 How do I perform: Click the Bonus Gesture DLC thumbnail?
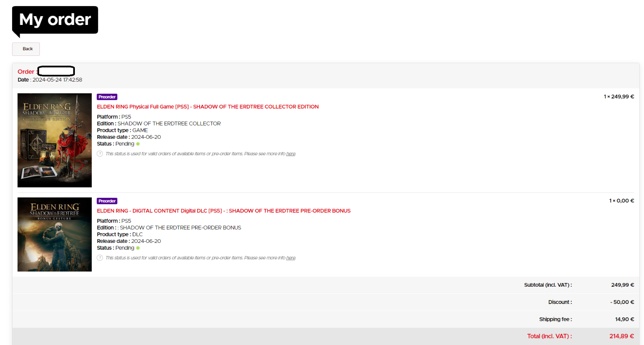pyautogui.click(x=55, y=234)
